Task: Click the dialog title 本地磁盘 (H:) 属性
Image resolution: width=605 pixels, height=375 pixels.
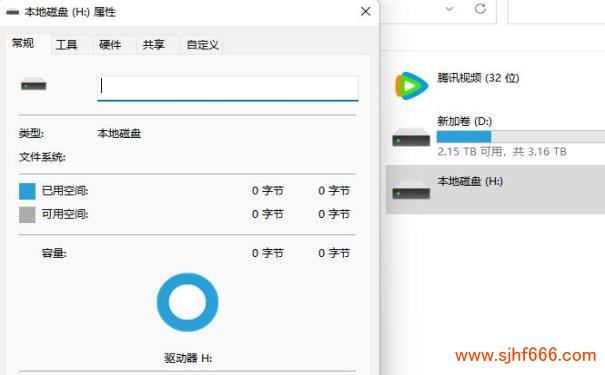Action: point(70,12)
